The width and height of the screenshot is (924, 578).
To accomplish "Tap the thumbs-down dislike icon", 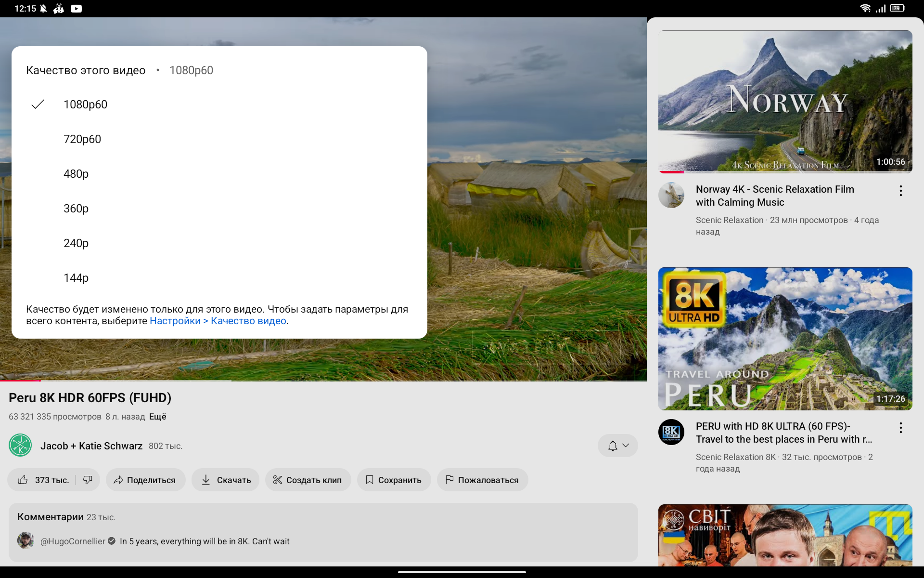I will coord(88,480).
